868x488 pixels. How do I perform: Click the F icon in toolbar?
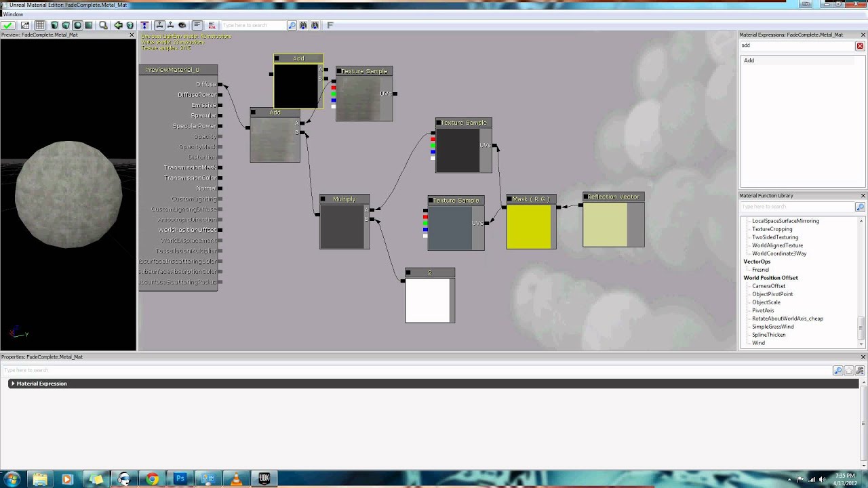coord(330,25)
